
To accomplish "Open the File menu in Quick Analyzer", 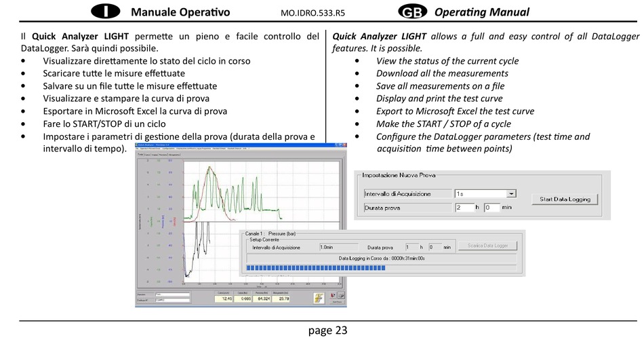I will pos(137,149).
